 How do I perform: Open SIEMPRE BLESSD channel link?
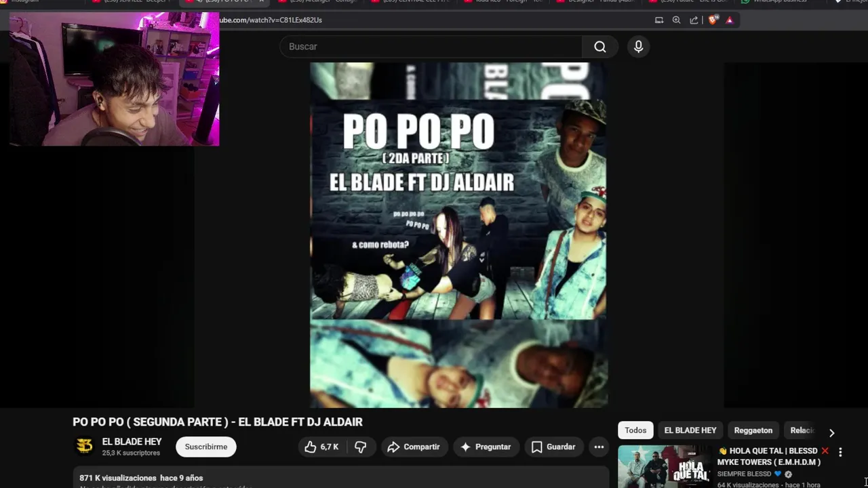point(745,474)
